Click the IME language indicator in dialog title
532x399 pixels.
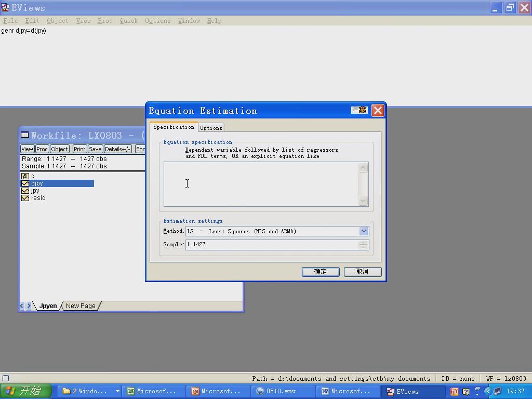tap(360, 110)
